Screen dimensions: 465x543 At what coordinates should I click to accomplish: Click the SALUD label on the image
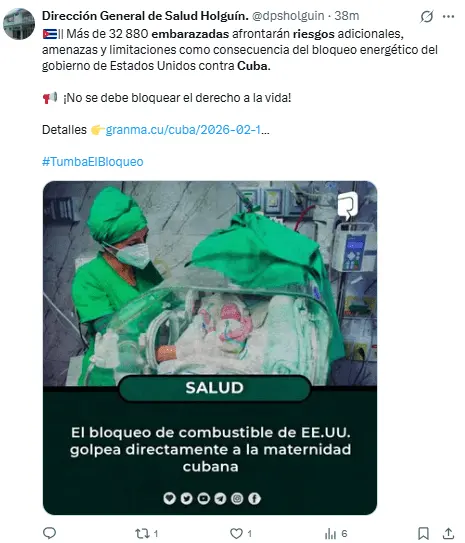(x=214, y=388)
